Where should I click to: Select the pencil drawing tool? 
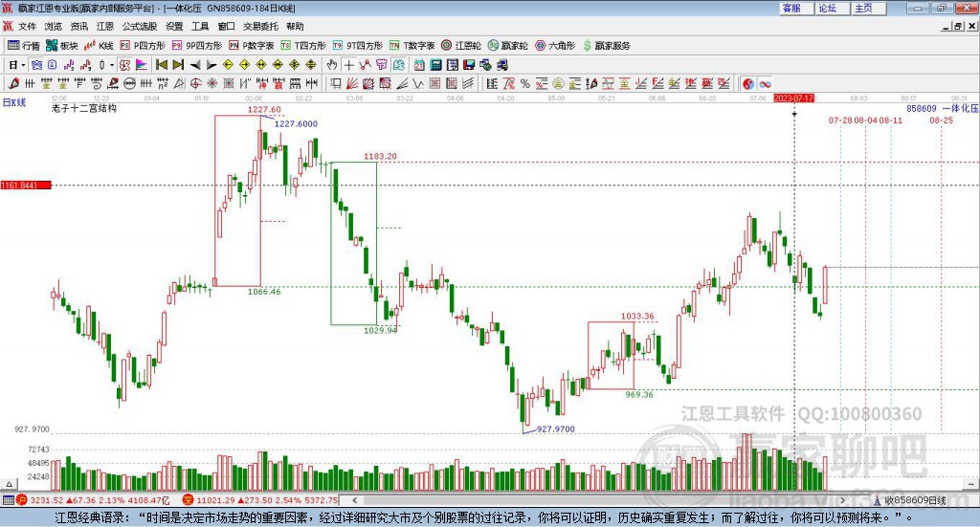(13, 83)
